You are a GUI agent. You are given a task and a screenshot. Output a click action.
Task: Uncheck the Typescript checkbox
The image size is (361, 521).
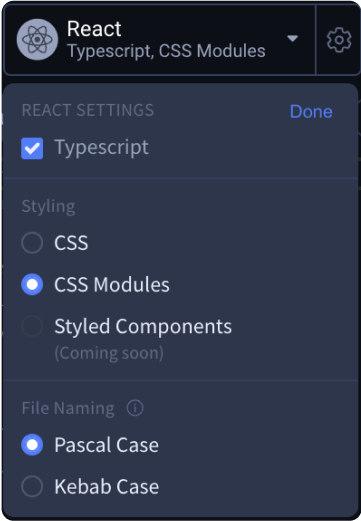point(32,148)
